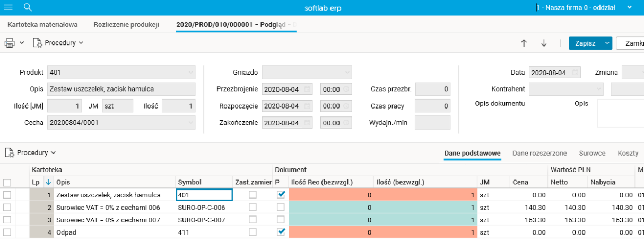Image resolution: width=644 pixels, height=243 pixels.
Task: Click the up arrow navigation icon
Action: tap(524, 43)
